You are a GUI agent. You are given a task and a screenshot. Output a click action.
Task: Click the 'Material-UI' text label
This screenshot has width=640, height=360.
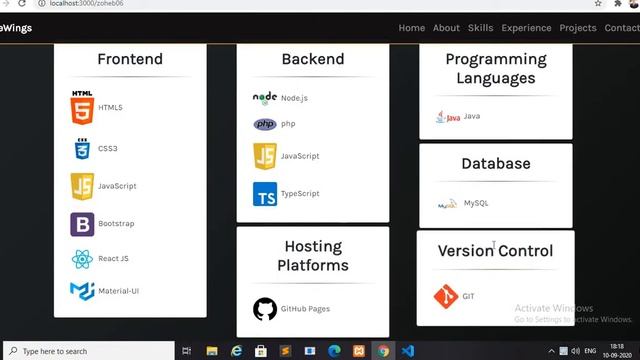[x=118, y=291]
